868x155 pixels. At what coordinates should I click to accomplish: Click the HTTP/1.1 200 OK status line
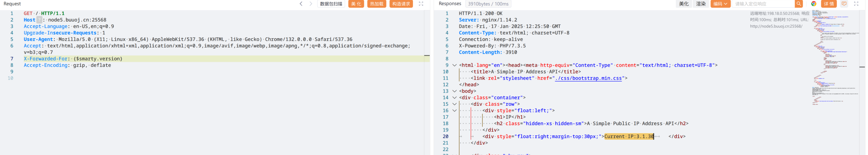[x=480, y=14]
